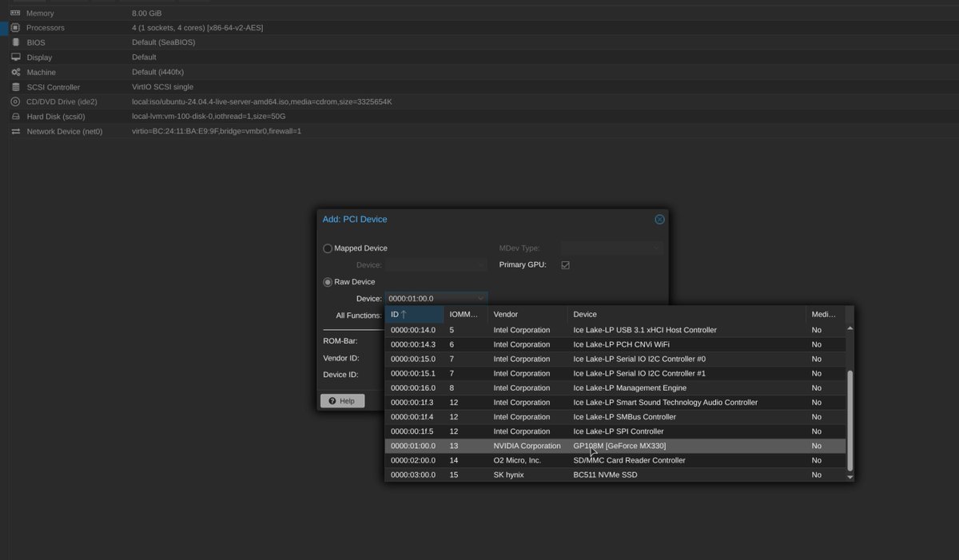Sort by the Vendor column header
The height and width of the screenshot is (560, 959).
point(527,315)
